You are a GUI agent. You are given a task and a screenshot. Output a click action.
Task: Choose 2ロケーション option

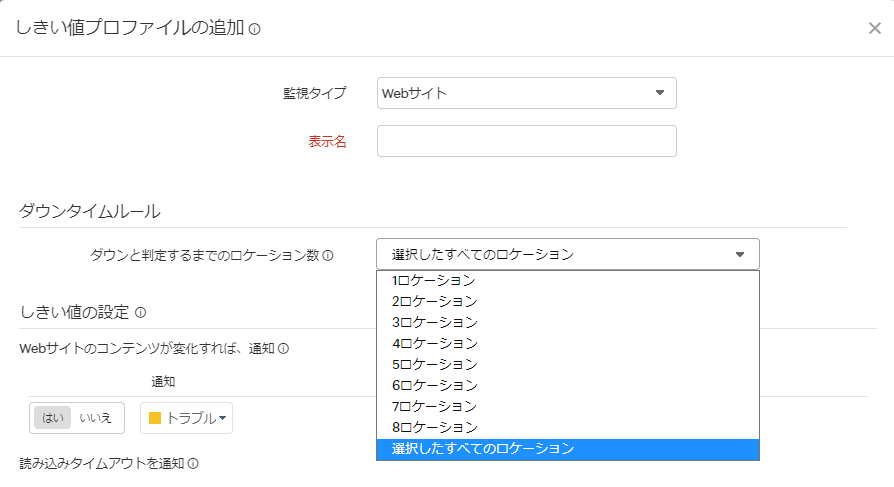434,301
